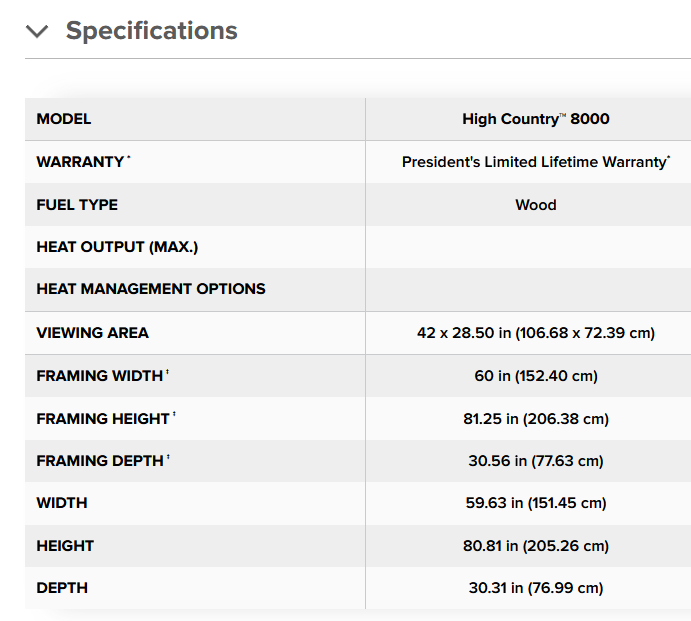691x621 pixels.
Task: Click the 30.31 in DEPTH value
Action: [536, 588]
